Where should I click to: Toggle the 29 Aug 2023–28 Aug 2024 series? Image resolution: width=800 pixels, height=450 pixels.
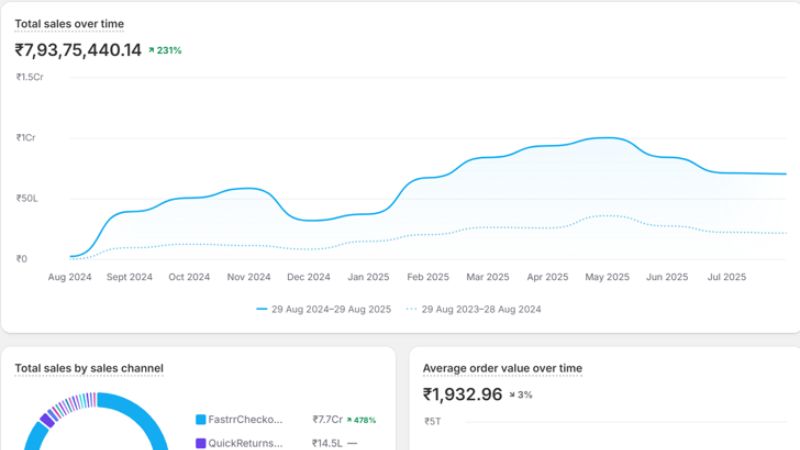click(x=481, y=309)
